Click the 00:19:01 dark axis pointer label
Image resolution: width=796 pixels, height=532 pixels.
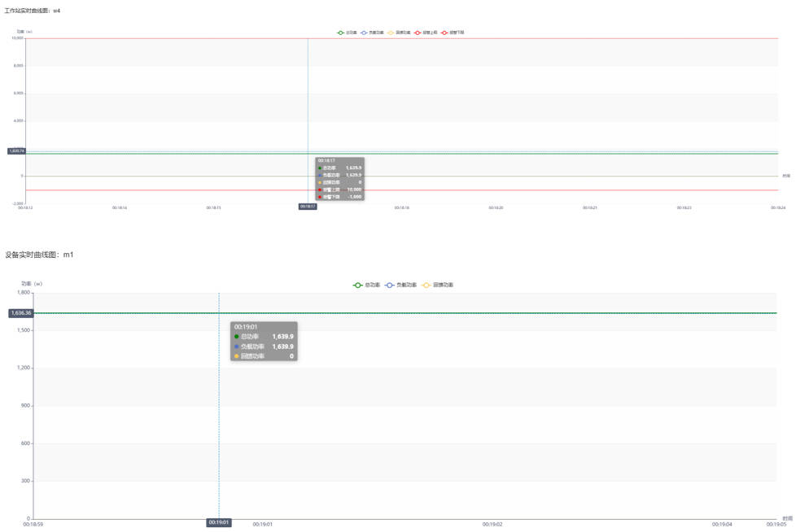[219, 523]
